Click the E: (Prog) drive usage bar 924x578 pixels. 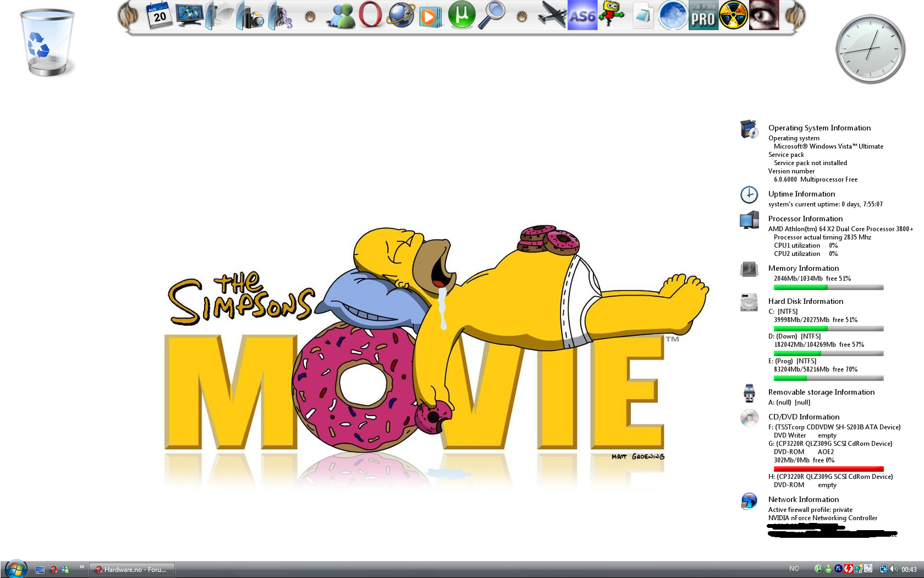coord(828,378)
